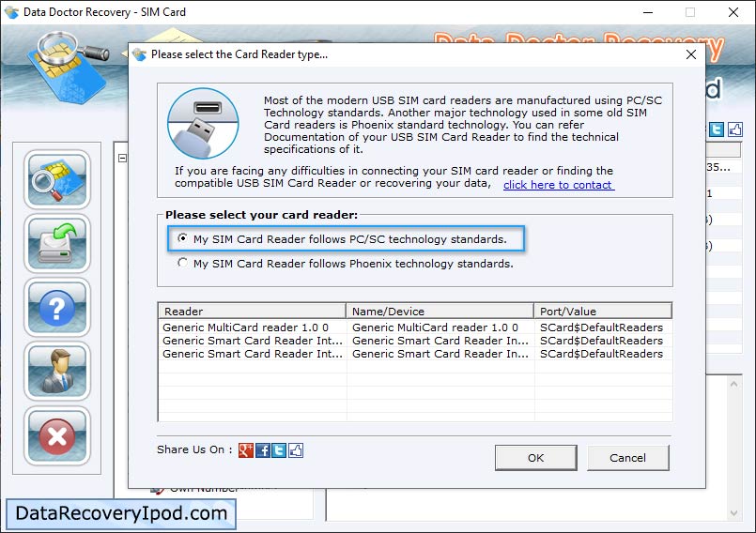Click scrollbar down arrow in main window
This screenshot has width=756, height=533.
pos(733,513)
